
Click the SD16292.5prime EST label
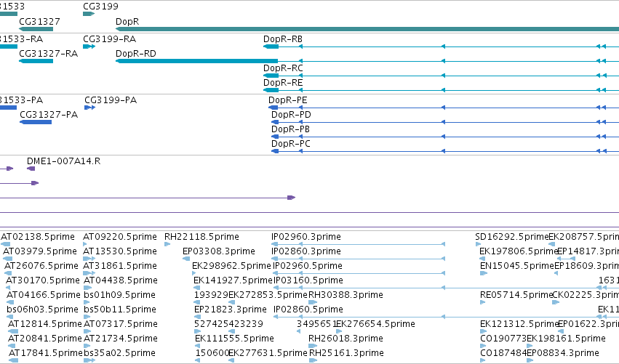coord(512,237)
